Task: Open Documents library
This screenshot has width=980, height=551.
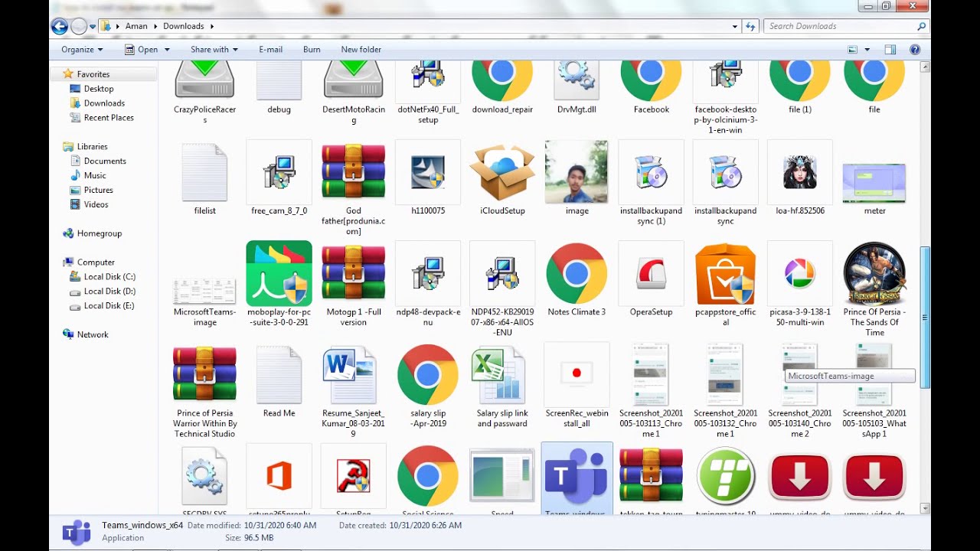Action: [105, 161]
